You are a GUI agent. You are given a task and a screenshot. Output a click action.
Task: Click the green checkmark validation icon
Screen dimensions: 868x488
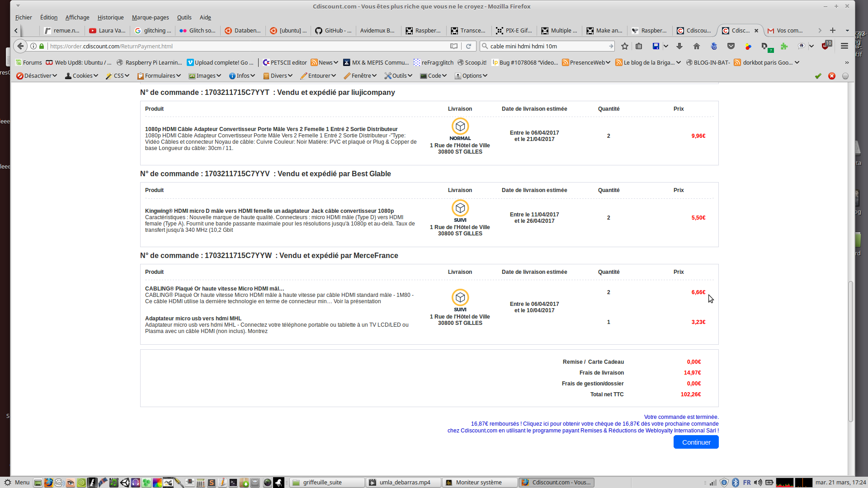[818, 76]
